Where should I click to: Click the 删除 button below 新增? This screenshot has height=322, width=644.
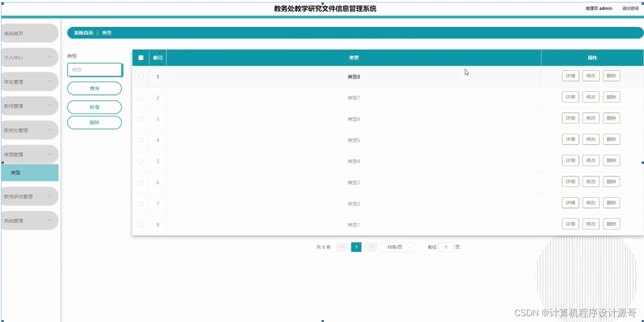coord(94,123)
